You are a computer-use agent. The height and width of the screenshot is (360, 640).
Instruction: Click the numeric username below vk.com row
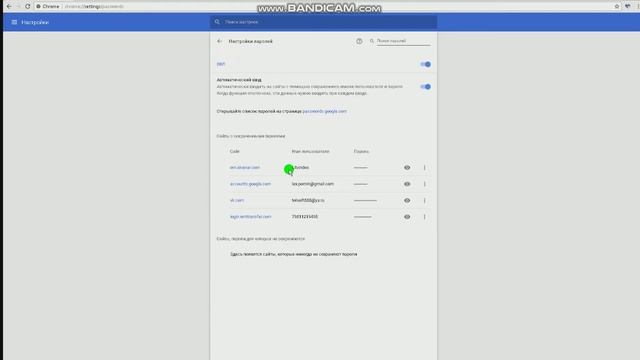[304, 217]
